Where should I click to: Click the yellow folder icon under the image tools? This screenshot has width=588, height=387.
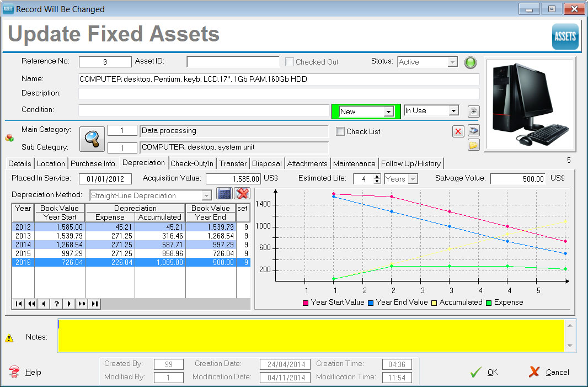point(473,145)
